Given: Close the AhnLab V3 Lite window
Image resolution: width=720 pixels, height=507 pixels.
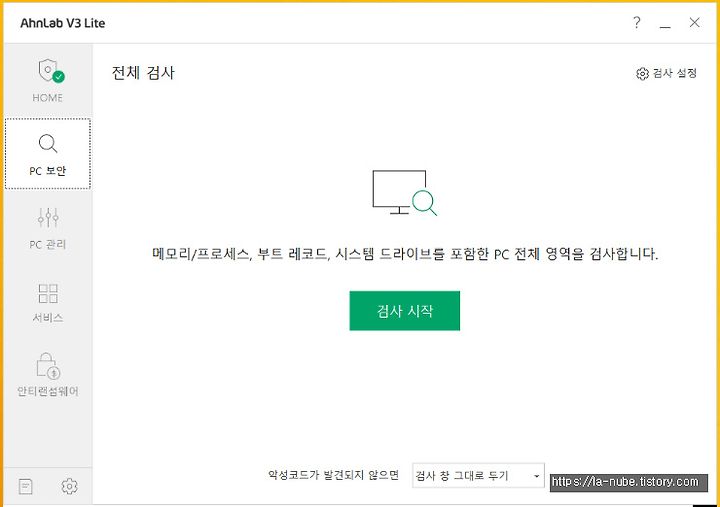Looking at the screenshot, I should pos(694,23).
